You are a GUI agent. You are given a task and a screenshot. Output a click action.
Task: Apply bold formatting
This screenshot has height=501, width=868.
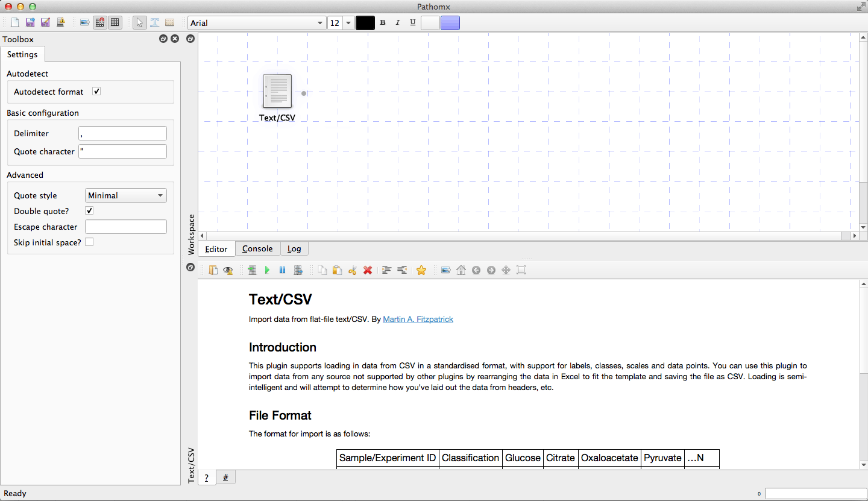[x=382, y=22]
